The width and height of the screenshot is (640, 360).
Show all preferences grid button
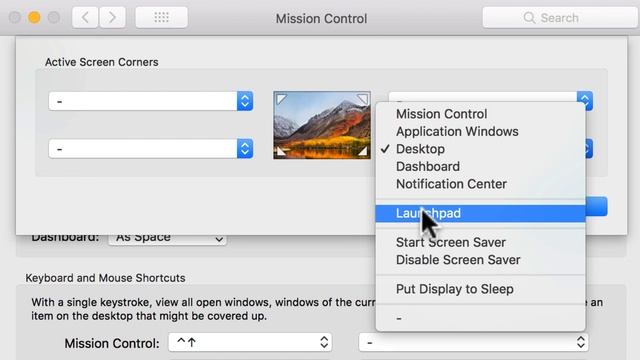point(162,18)
